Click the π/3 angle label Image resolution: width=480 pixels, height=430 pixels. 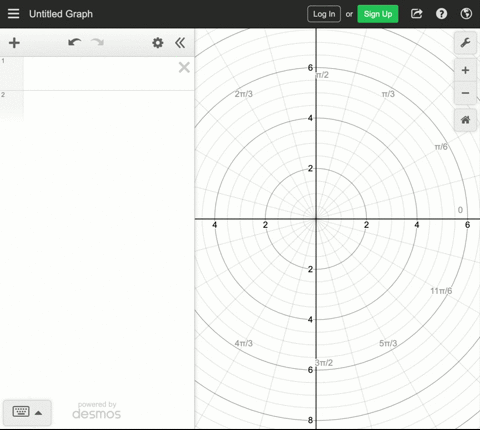tap(388, 94)
